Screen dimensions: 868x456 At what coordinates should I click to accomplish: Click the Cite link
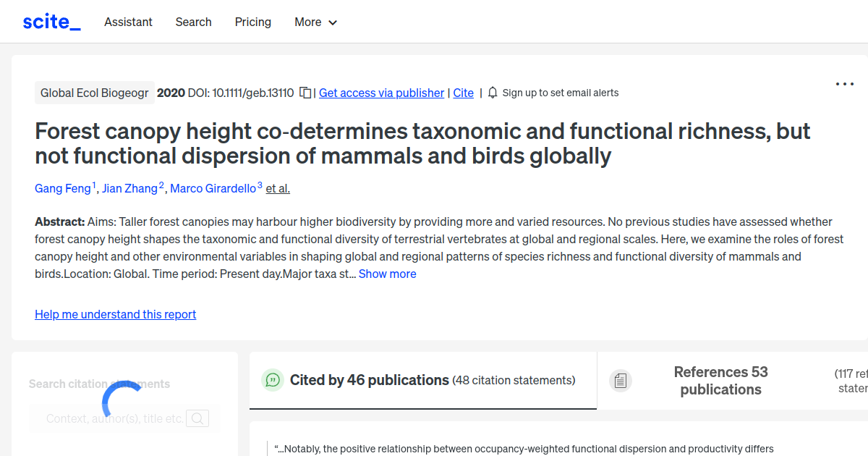click(463, 93)
